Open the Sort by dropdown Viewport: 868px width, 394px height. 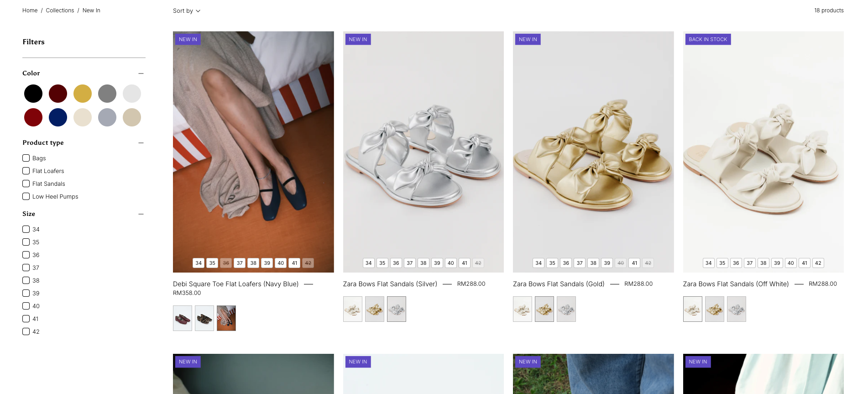point(186,11)
